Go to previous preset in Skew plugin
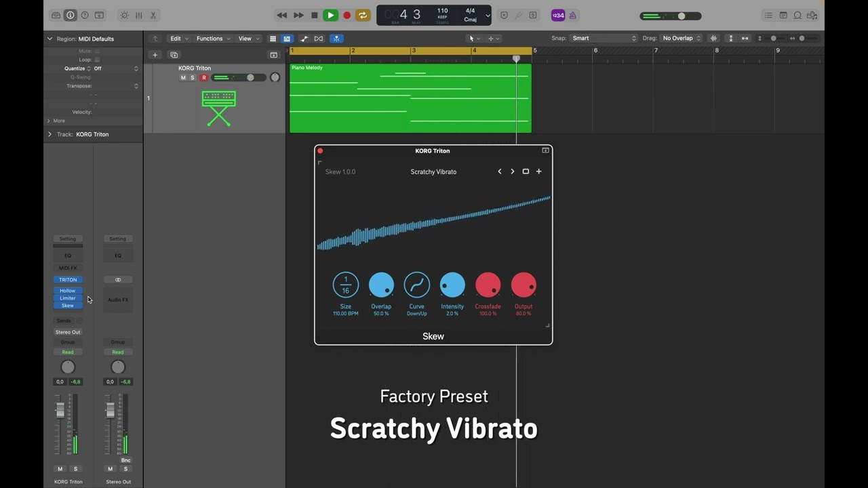This screenshot has width=868, height=488. pos(500,171)
